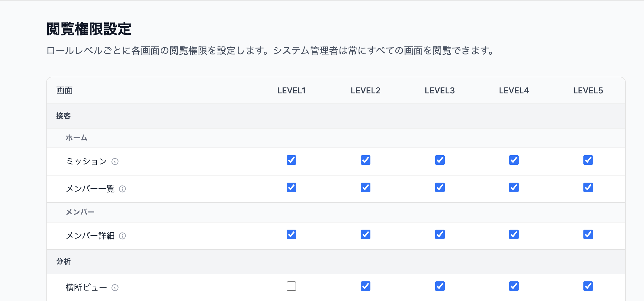This screenshot has width=644, height=301.
Task: Uncheck メンバー一覧 for LEVEL3
Action: [440, 187]
